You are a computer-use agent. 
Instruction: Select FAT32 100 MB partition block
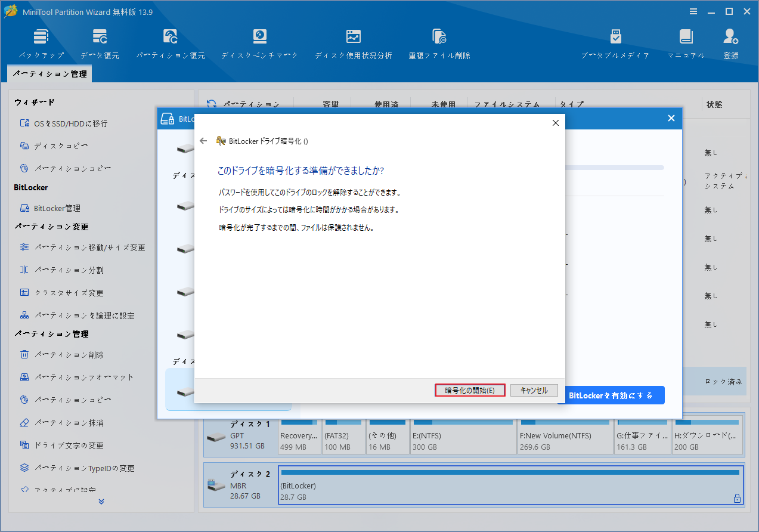point(343,436)
